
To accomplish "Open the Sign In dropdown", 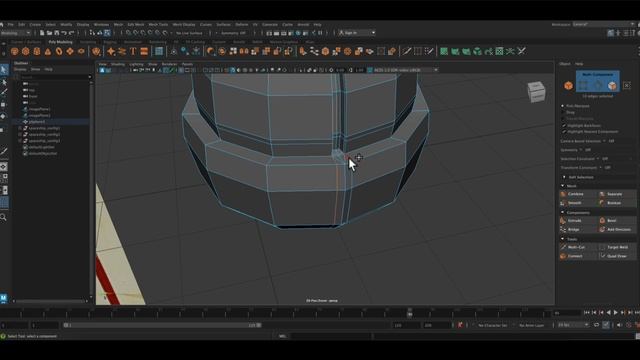I will tap(357, 33).
